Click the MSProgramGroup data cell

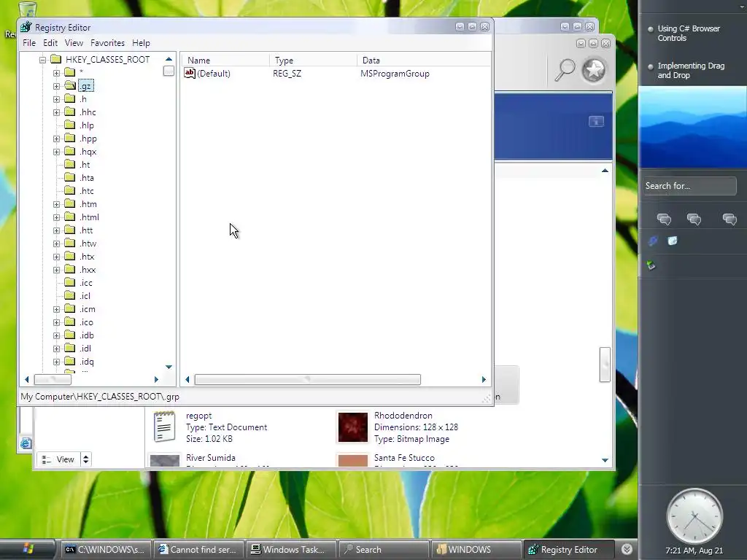click(395, 74)
